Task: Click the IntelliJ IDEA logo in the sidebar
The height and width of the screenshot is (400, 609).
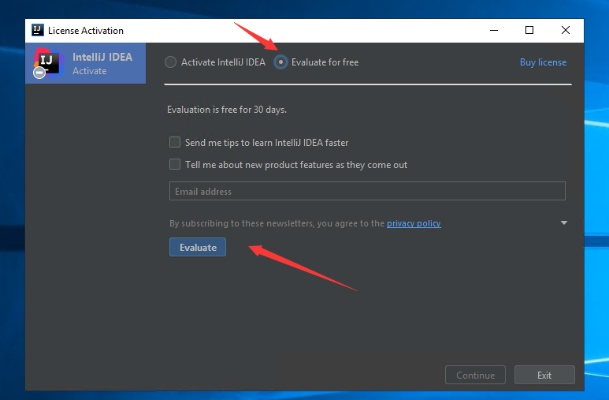Action: point(46,63)
